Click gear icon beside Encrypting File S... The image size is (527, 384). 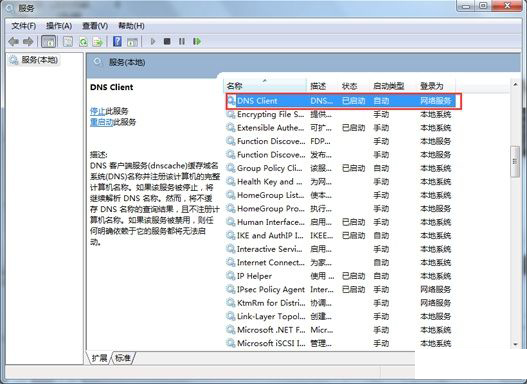coord(231,114)
